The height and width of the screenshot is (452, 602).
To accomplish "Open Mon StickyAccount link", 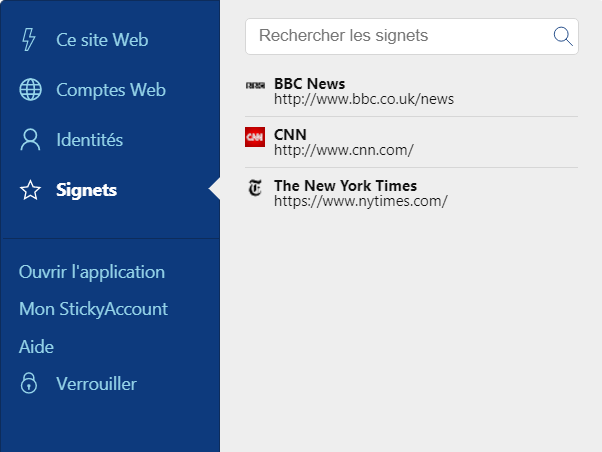I will coord(93,309).
